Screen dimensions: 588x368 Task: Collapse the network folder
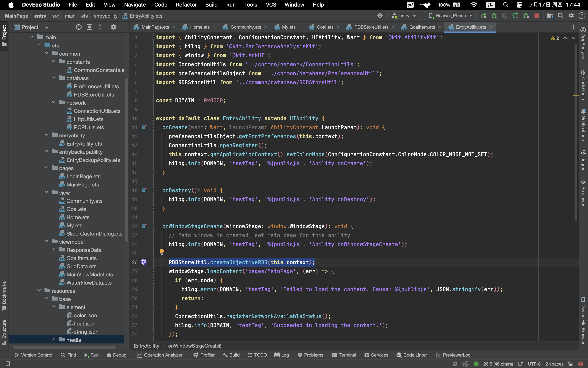(54, 102)
